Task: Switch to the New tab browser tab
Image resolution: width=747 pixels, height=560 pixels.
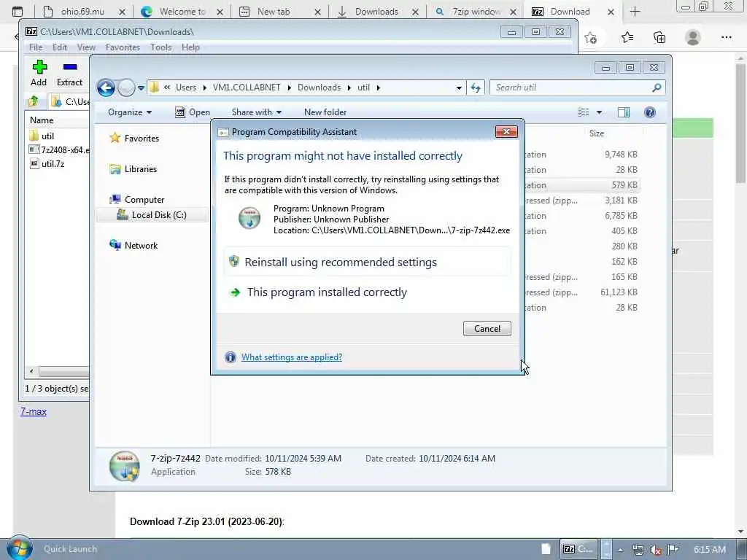Action: 279,12
